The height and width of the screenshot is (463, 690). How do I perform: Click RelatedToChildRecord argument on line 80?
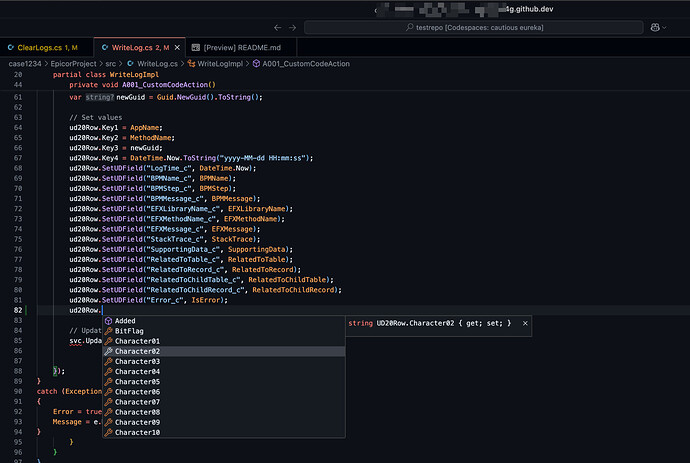293,290
